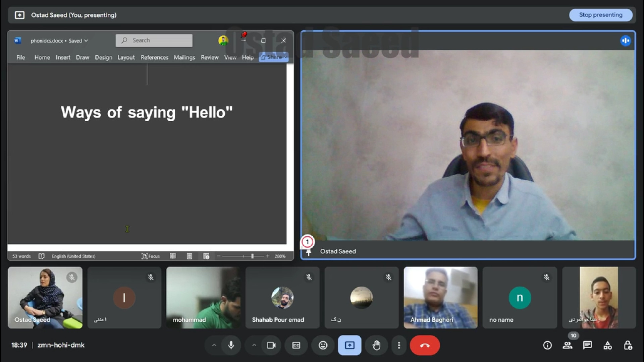Click the Word zoom slider handle

pos(253,256)
